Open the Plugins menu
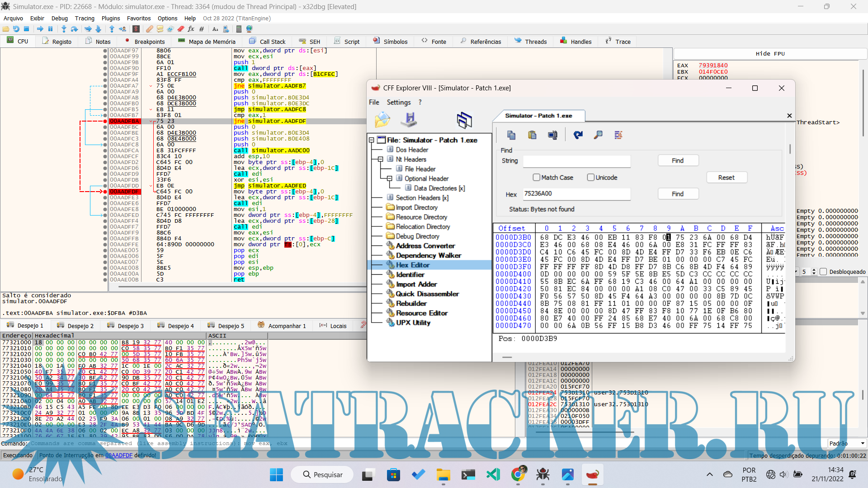 coord(111,18)
